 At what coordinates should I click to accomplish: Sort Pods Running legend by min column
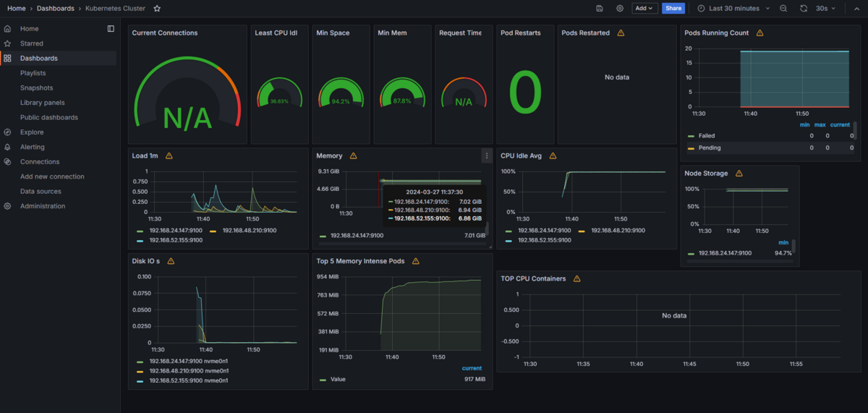(x=804, y=124)
